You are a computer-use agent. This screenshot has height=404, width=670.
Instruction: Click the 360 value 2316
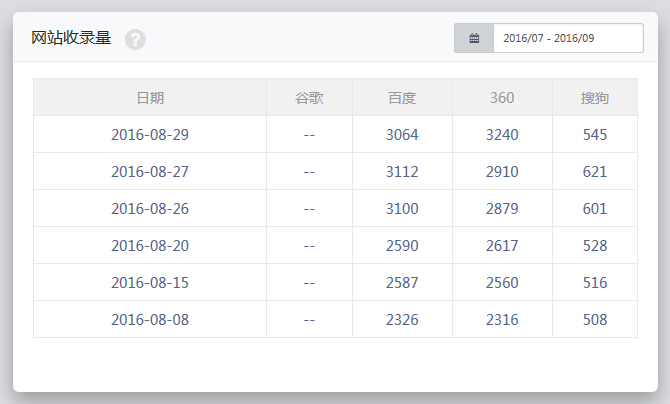tap(502, 320)
